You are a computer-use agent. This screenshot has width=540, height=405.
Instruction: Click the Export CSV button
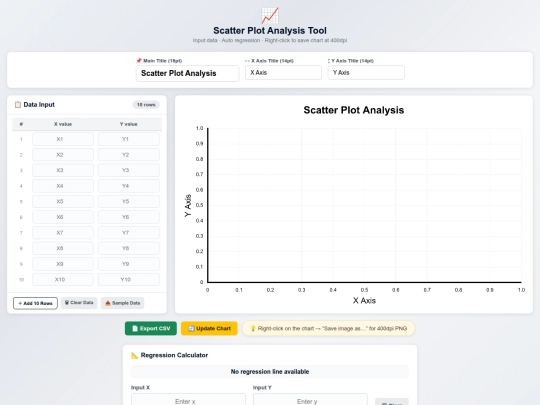150,329
